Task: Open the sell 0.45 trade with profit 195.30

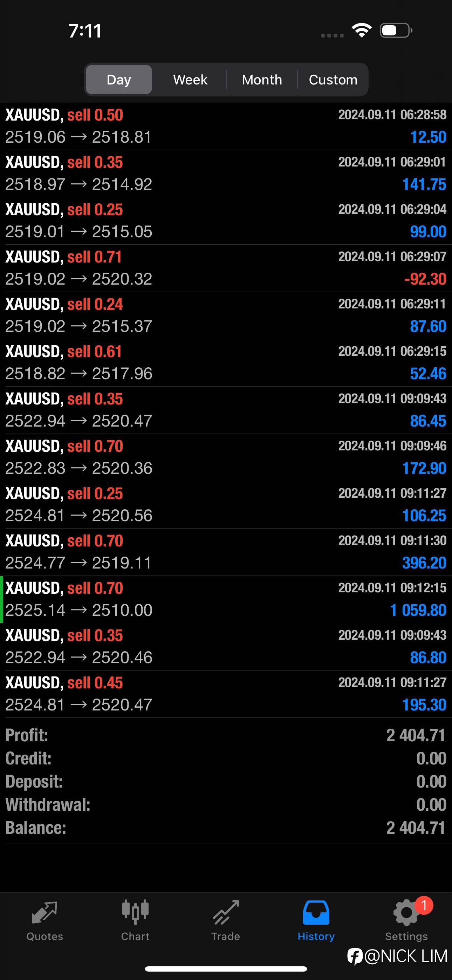Action: [226, 694]
